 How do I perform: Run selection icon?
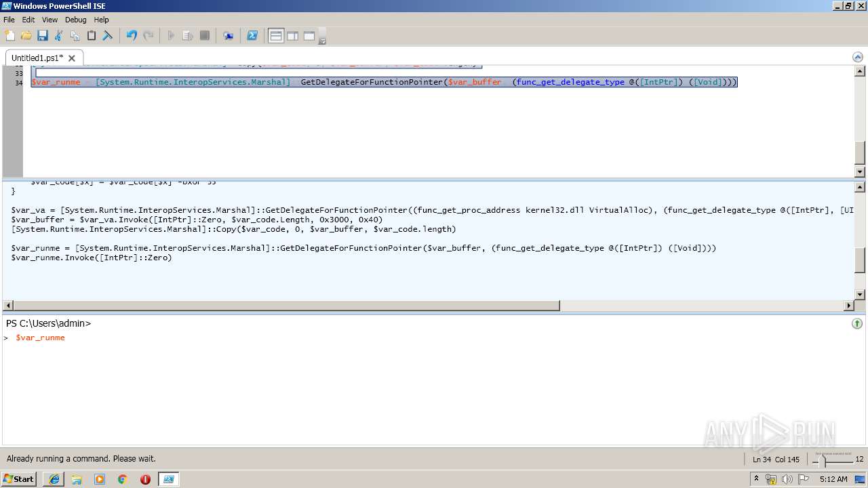(x=188, y=35)
